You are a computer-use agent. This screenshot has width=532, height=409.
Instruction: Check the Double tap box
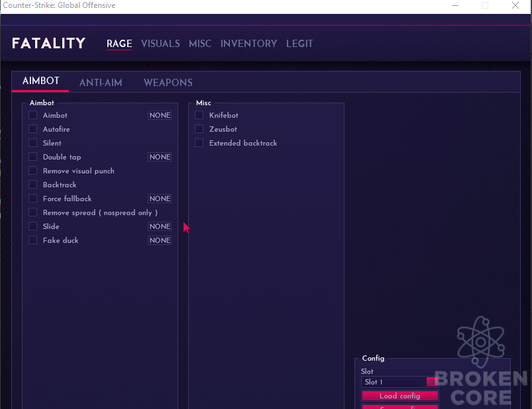tap(33, 157)
